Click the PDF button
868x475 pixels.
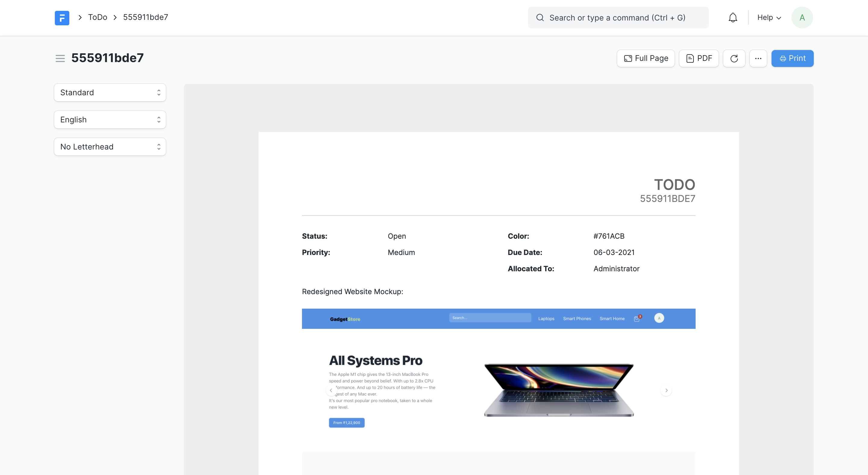pos(699,58)
